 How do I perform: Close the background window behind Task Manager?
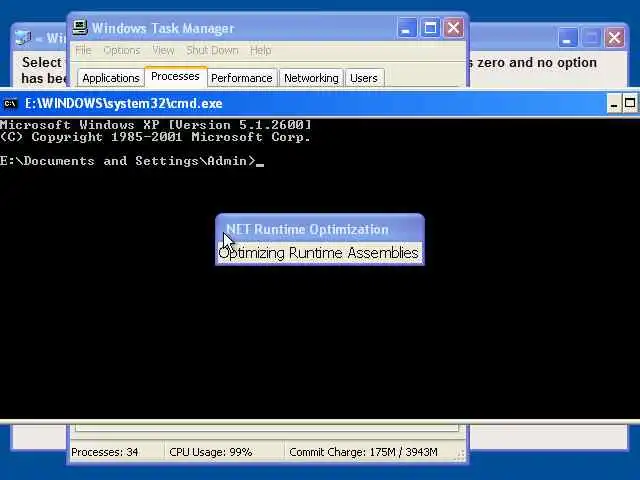point(614,38)
